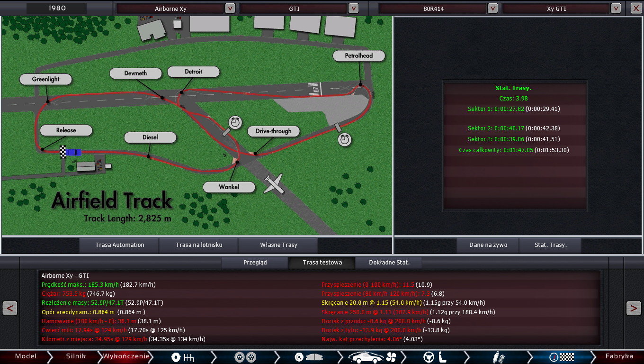Open the steering wheel and seat interior icon
The height and width of the screenshot is (364, 644).
point(435,357)
